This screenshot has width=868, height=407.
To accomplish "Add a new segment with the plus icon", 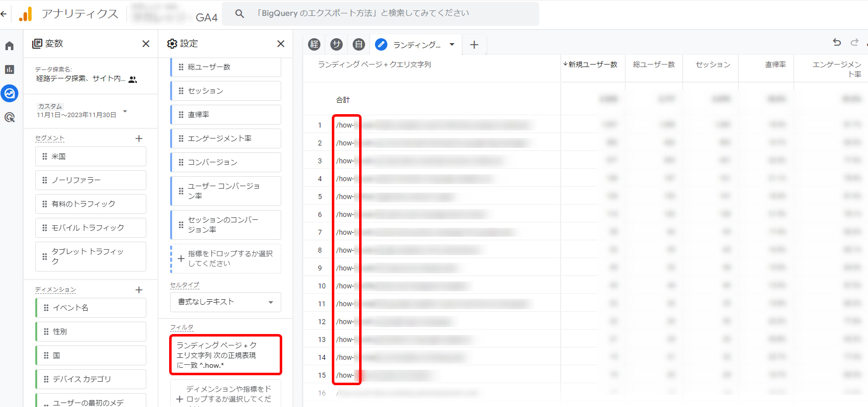I will [139, 138].
